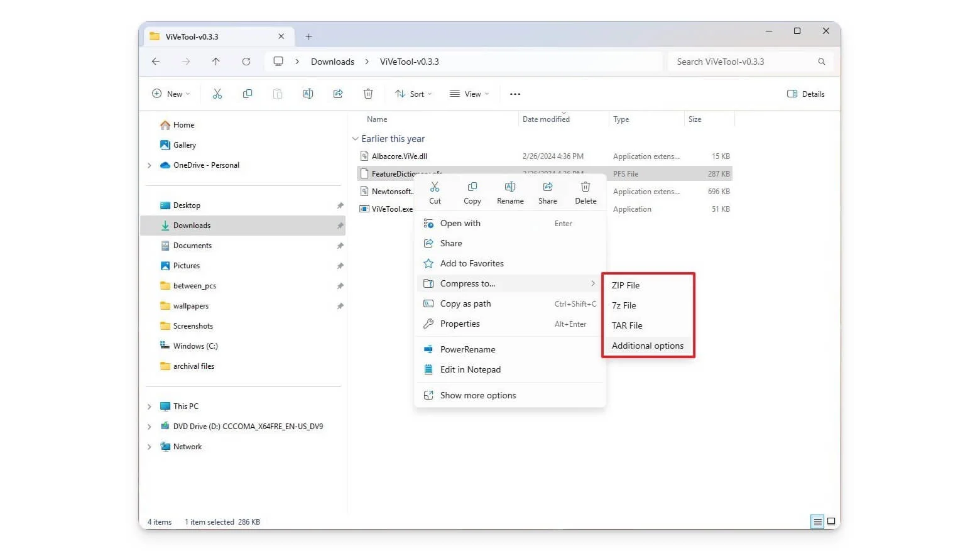Viewport: 980px width, 551px height.
Task: Click the Rename icon in context menu
Action: click(510, 188)
